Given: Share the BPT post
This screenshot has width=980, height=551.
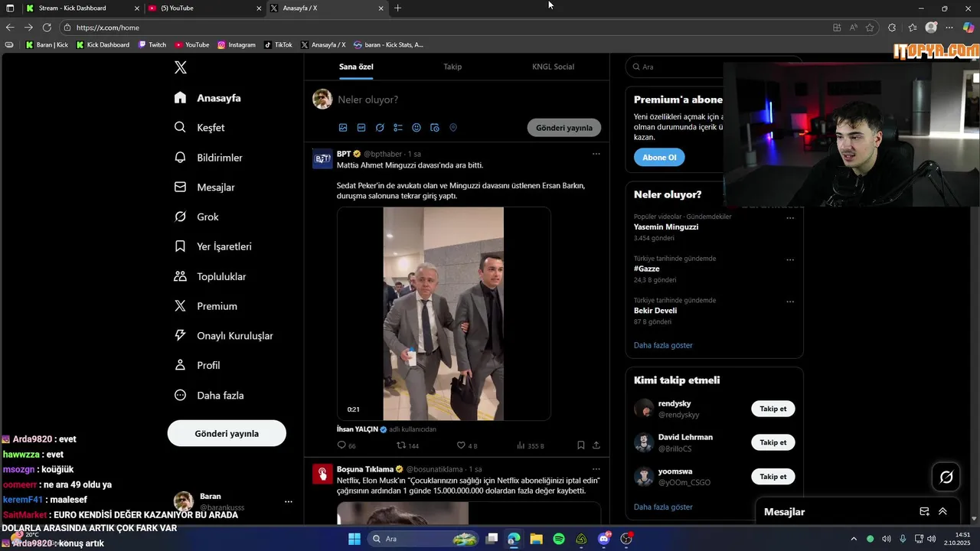Looking at the screenshot, I should (x=596, y=445).
